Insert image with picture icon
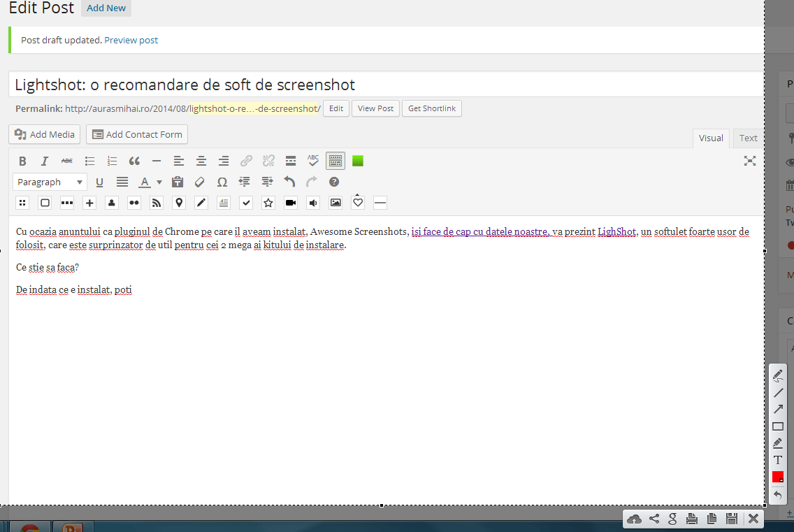 pyautogui.click(x=335, y=203)
